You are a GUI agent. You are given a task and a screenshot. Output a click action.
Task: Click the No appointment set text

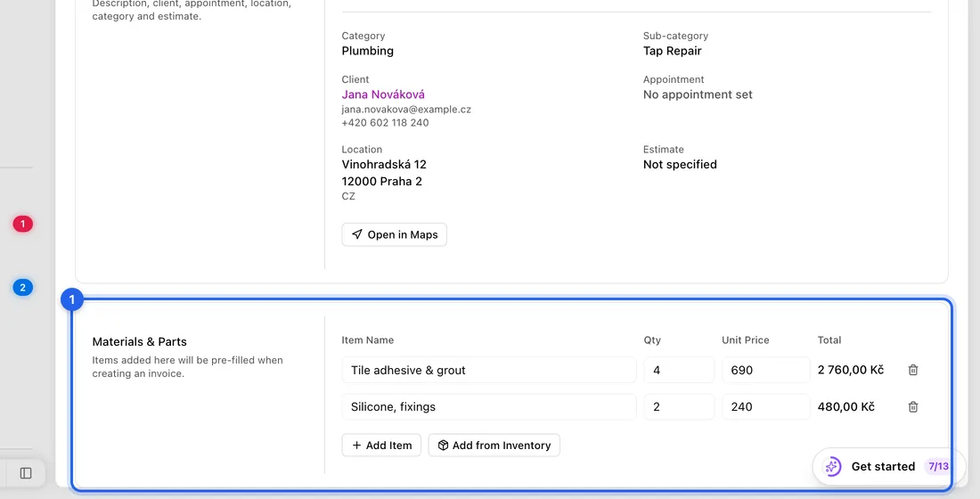(698, 94)
